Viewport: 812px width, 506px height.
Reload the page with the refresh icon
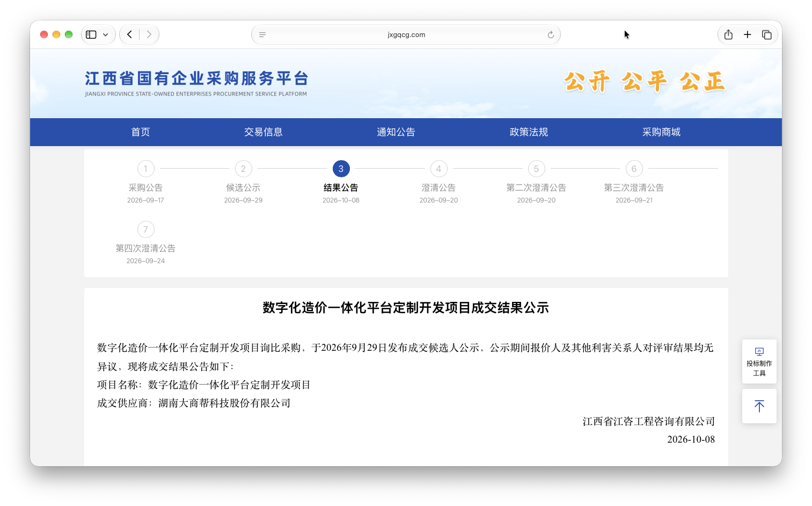click(551, 34)
